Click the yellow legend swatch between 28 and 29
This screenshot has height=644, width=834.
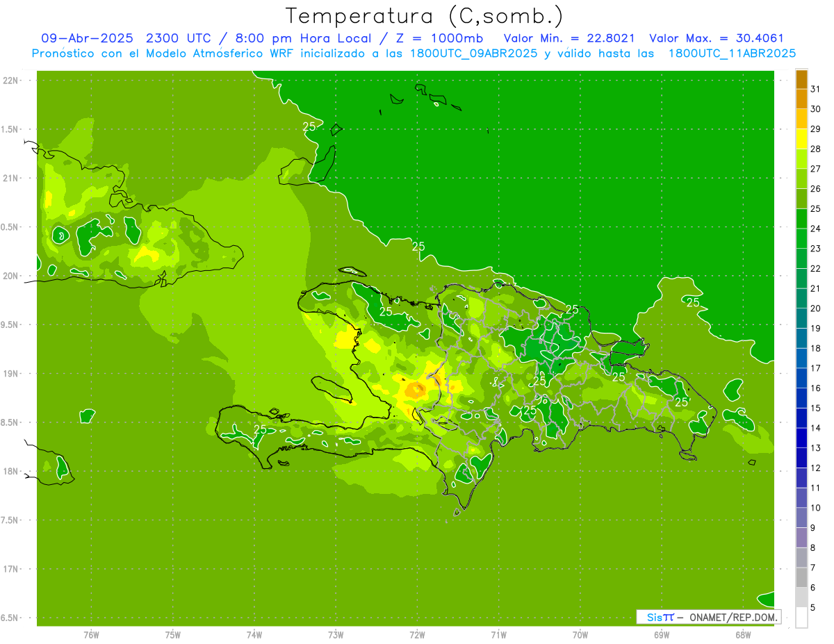click(x=801, y=139)
